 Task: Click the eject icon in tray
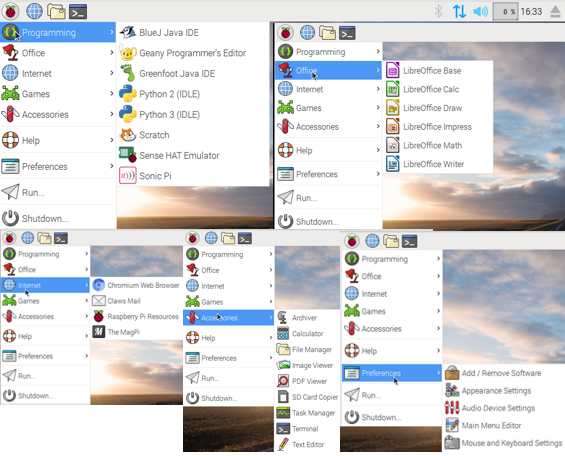click(556, 12)
